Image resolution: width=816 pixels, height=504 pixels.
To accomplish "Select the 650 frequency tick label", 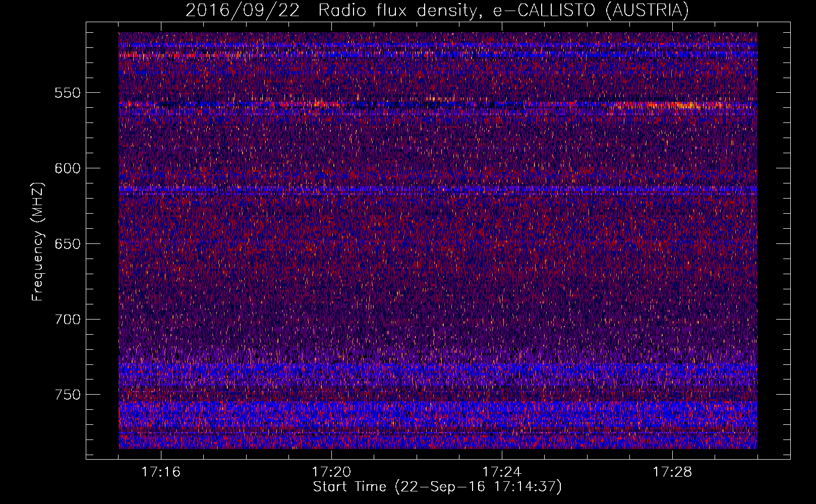I will click(x=67, y=244).
